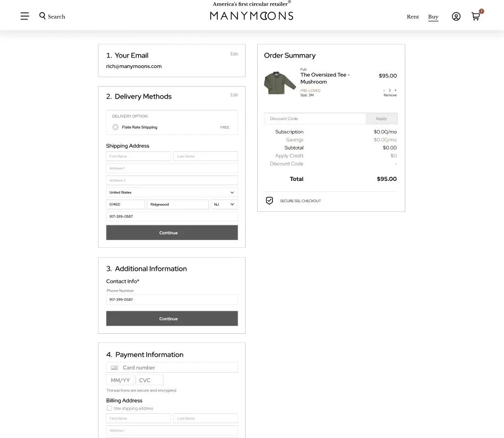Switch to the Buy tab

pyautogui.click(x=433, y=16)
